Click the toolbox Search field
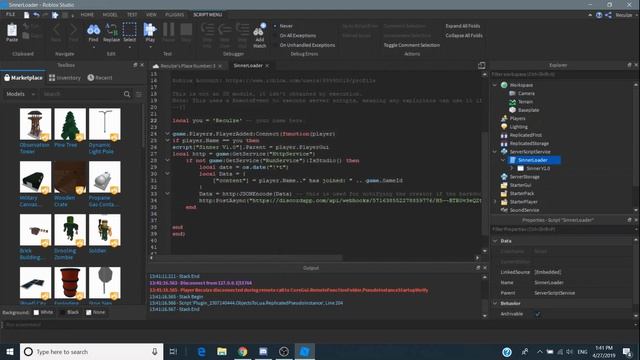Screen dimensions: 640x360 pyautogui.click(x=81, y=94)
